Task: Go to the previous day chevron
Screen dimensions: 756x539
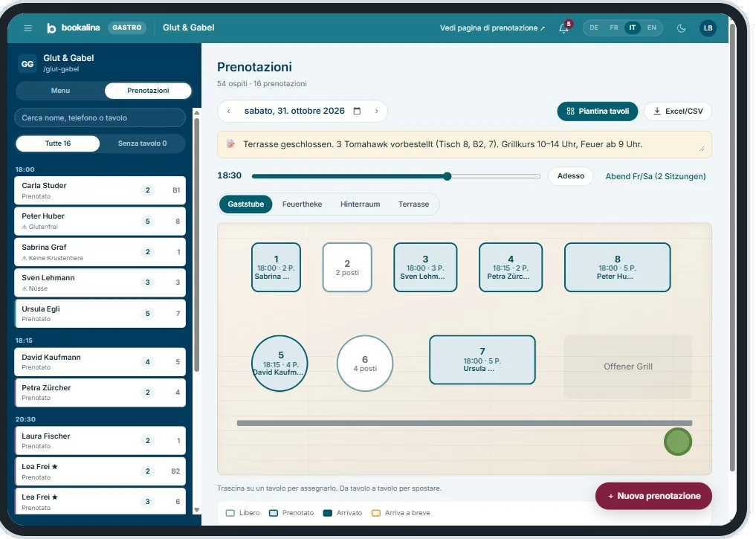Action: (x=228, y=111)
